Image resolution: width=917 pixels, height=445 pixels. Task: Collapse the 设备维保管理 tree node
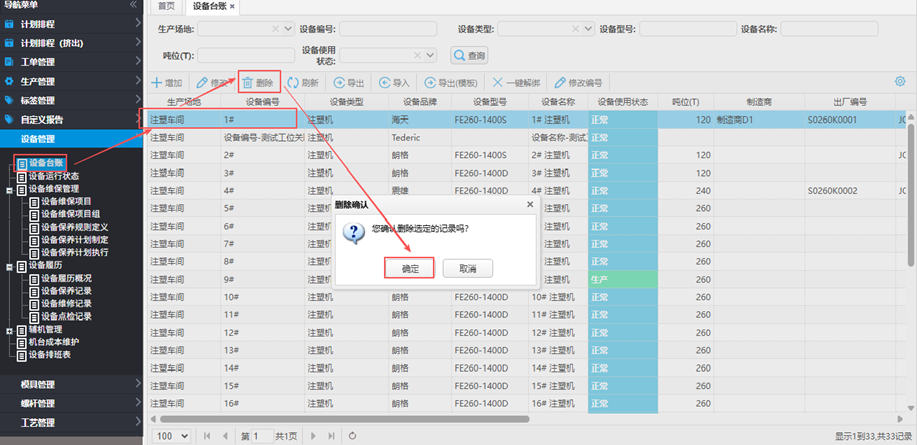click(9, 188)
